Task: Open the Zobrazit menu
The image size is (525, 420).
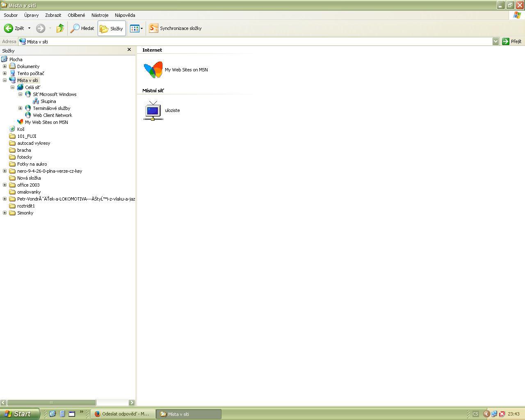Action: coord(53,15)
